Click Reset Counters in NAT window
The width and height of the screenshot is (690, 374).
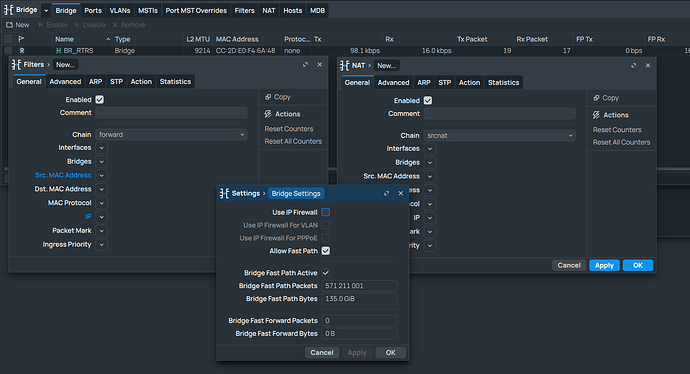617,130
